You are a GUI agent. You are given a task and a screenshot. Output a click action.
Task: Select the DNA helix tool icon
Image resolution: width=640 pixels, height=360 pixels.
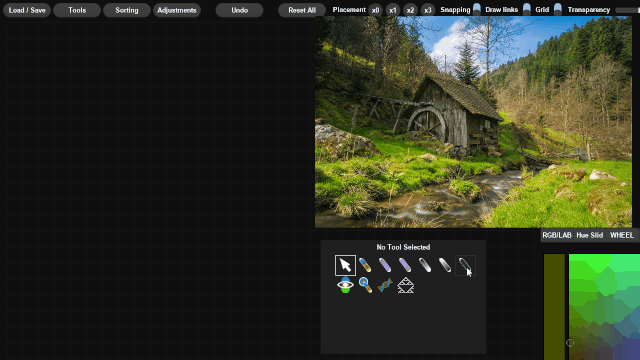pyautogui.click(x=385, y=285)
